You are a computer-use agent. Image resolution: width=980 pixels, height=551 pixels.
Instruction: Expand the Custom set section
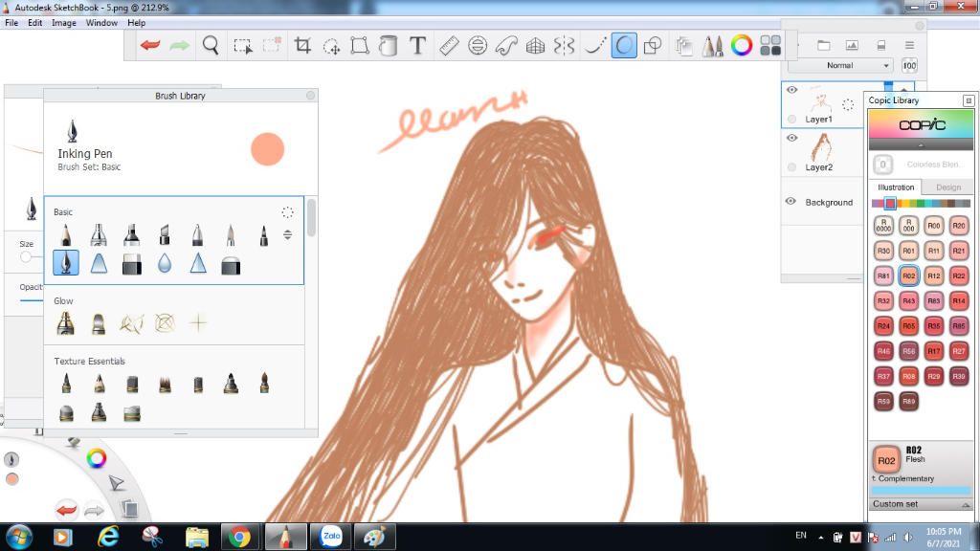point(922,504)
